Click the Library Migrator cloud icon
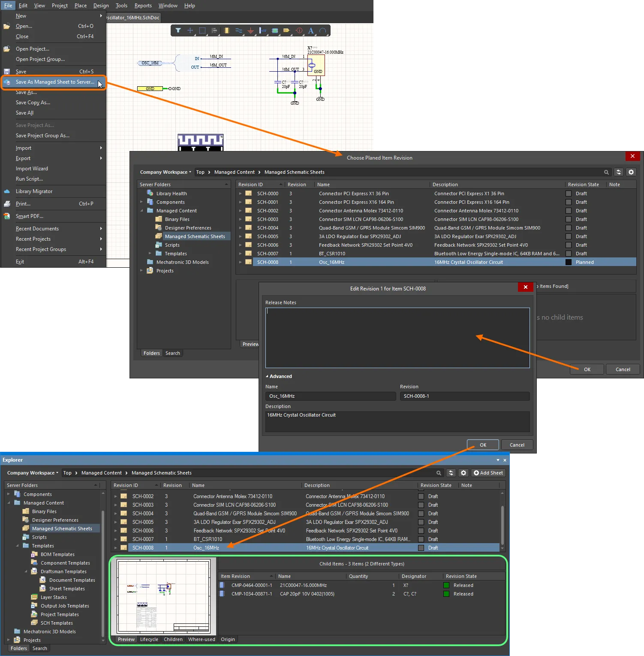644x656 pixels. [x=7, y=191]
